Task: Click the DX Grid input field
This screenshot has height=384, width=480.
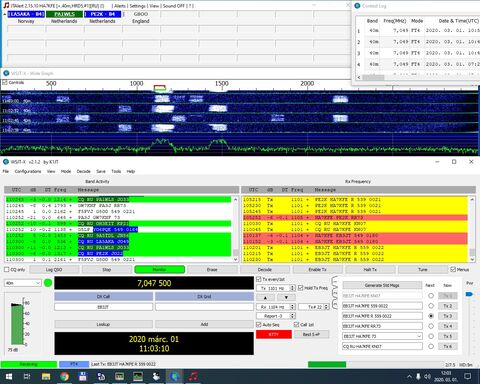Action: [x=204, y=307]
